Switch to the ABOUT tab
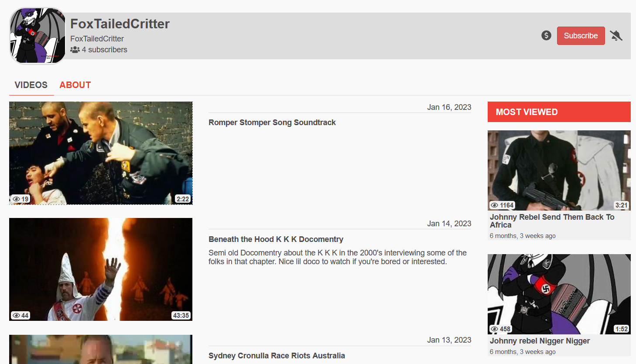The height and width of the screenshot is (364, 636). (x=75, y=85)
